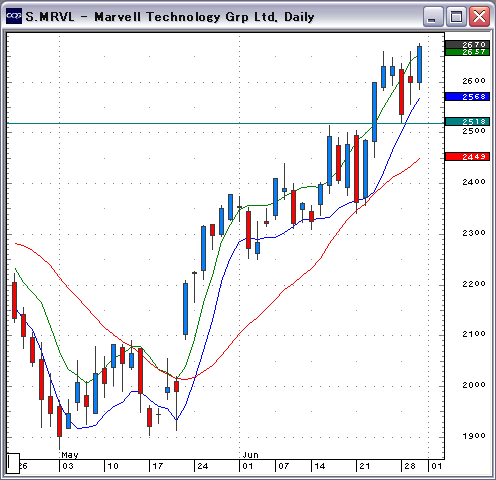Select the red 2449 moving average label
Screen dimensions: 496x480
(x=467, y=157)
